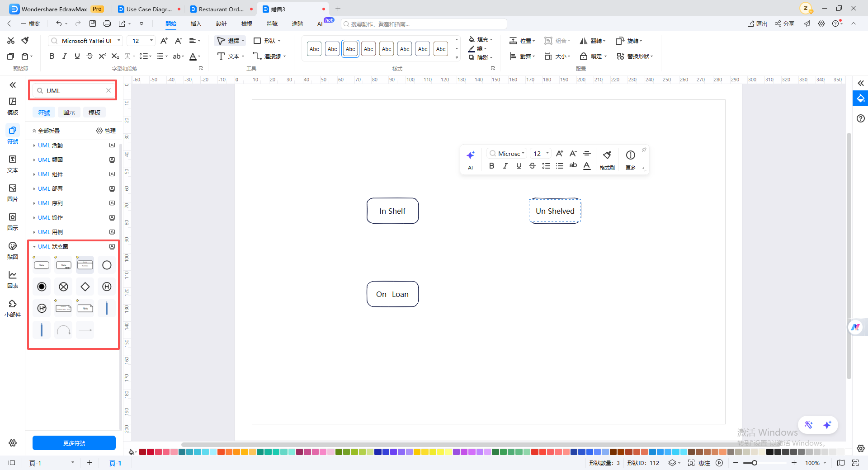
Task: Pick the first dark red palette swatch
Action: click(x=142, y=452)
